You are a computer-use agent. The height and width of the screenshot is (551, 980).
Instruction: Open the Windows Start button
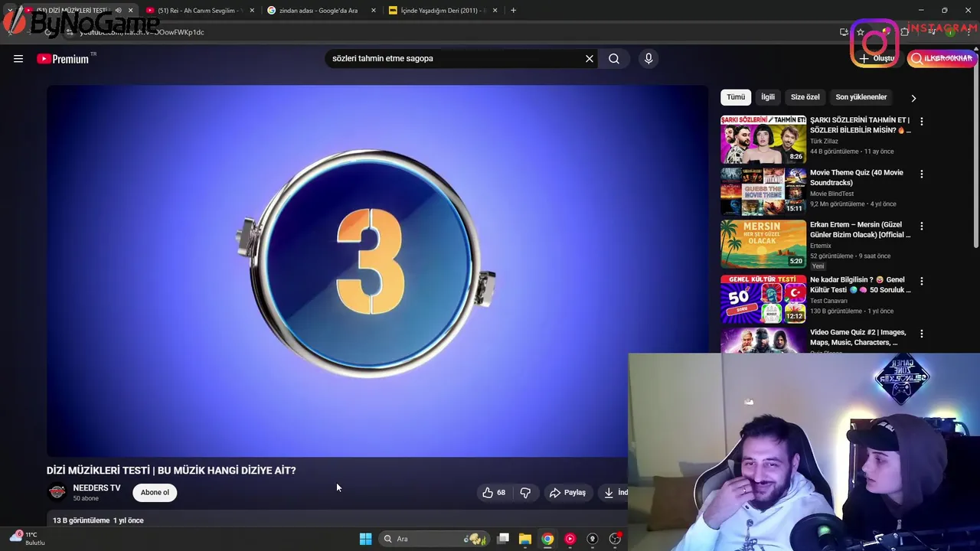click(x=365, y=539)
